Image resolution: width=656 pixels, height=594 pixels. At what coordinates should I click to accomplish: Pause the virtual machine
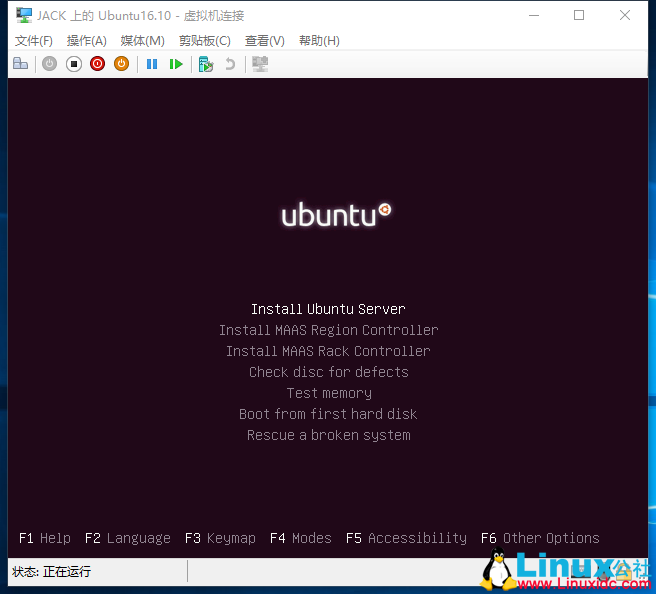152,64
